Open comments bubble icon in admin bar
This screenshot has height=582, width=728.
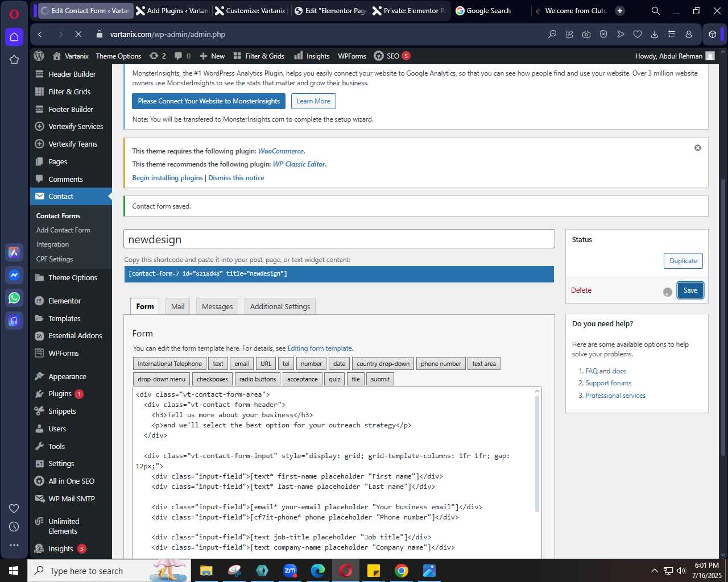click(x=183, y=56)
